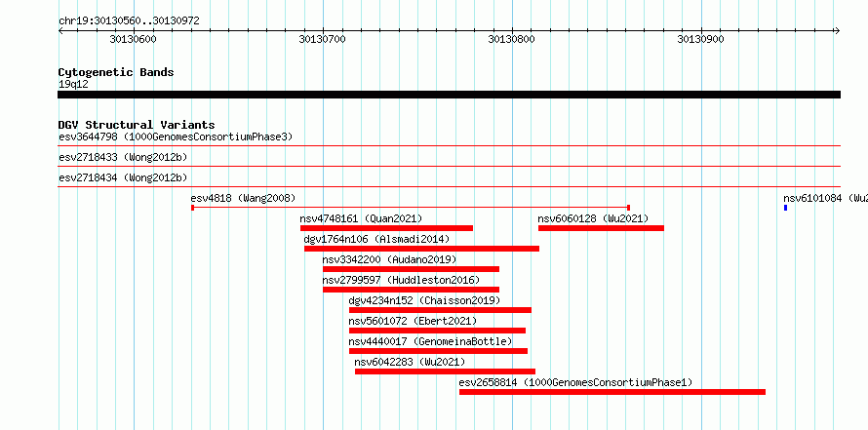Click the nsv5601072 (Ebert2021) label
Image resolution: width=868 pixels, height=430 pixels.
click(x=413, y=321)
